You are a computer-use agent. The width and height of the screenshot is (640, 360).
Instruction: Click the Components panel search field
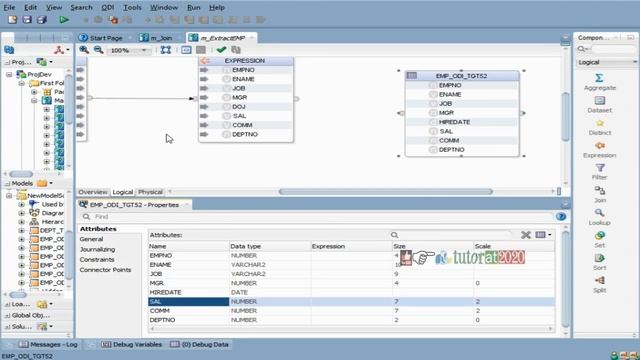[613, 49]
